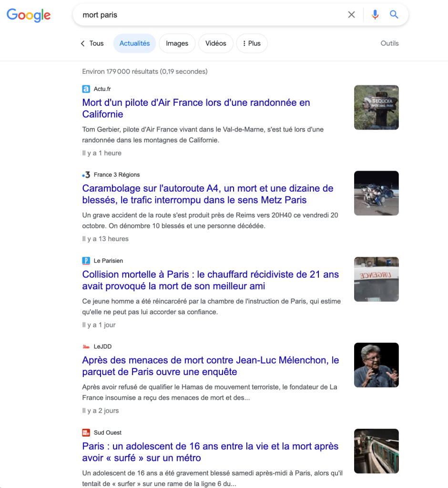
Task: Click the Sud Ouest source favicon
Action: pos(86,433)
